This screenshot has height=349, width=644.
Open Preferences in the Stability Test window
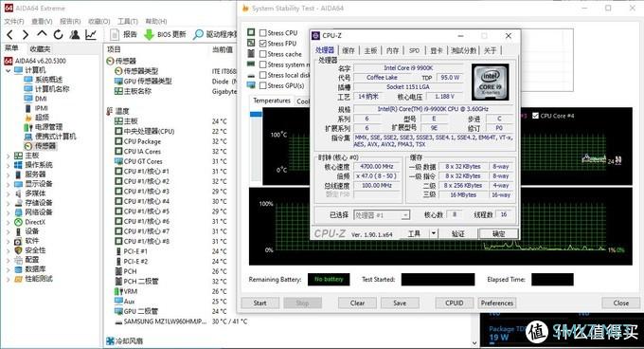pos(497,303)
